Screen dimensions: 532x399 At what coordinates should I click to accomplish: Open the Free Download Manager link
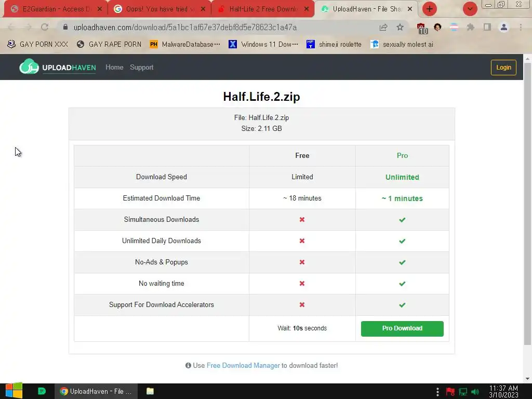(x=243, y=365)
